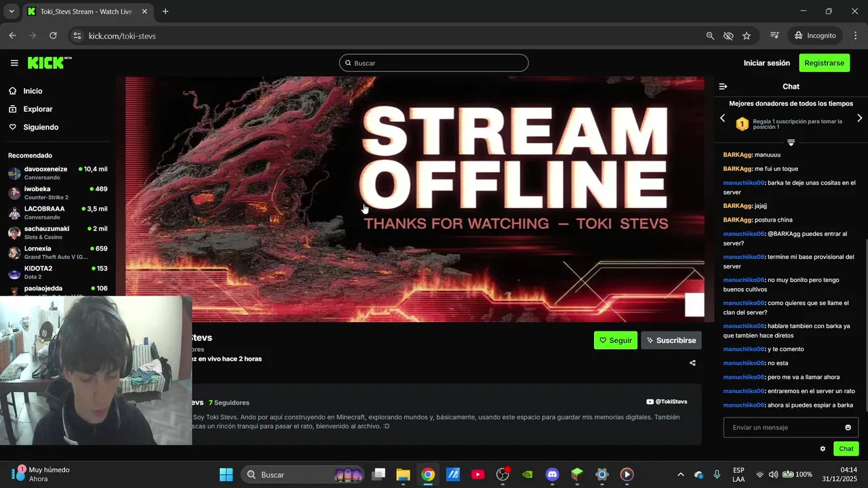868x488 pixels.
Task: Open davooxeneize recommended channel
Action: tap(58, 173)
